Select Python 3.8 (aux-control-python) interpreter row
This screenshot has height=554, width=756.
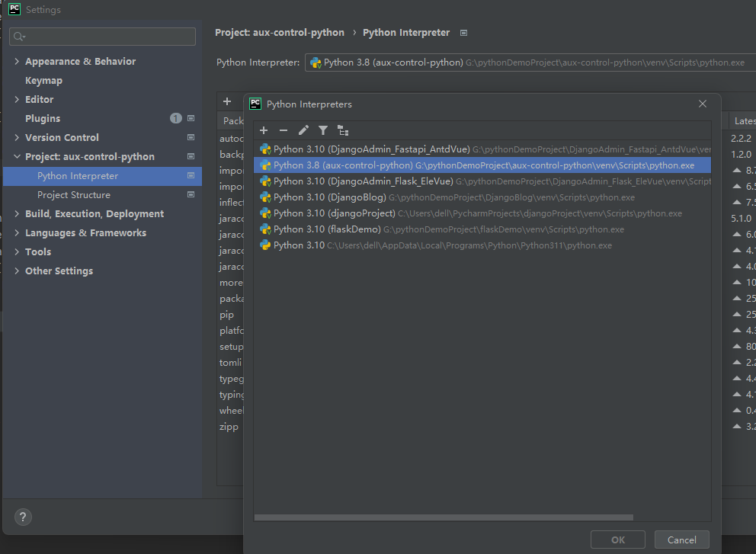click(482, 165)
